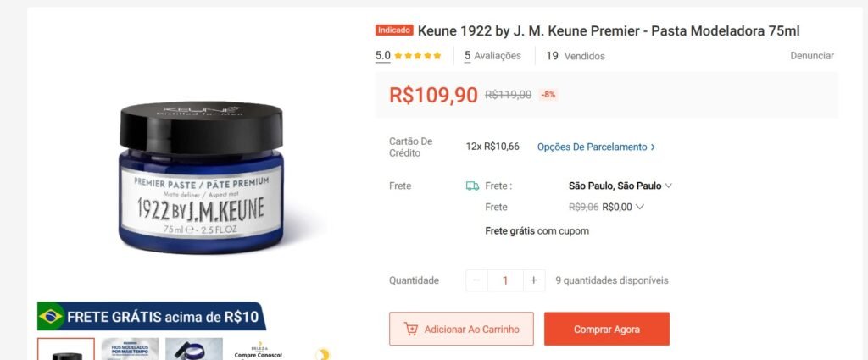Click the -8% discount tag
Viewport: 868px width, 360px height.
pos(548,95)
